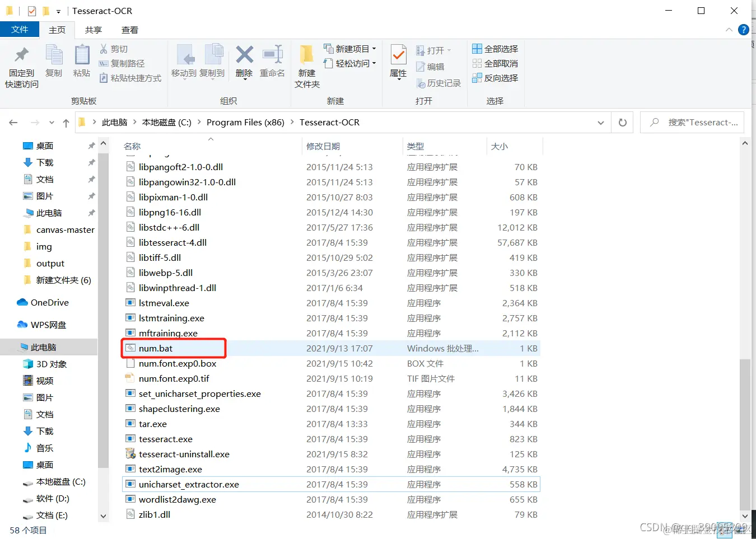756x539 pixels.
Task: Open the 文件 File menu
Action: click(x=20, y=30)
